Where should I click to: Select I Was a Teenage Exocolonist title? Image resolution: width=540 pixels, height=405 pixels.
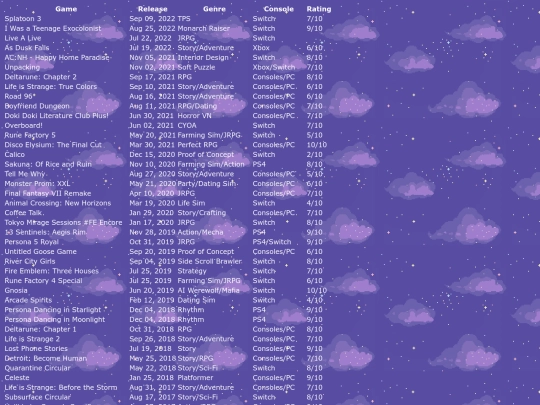point(53,28)
